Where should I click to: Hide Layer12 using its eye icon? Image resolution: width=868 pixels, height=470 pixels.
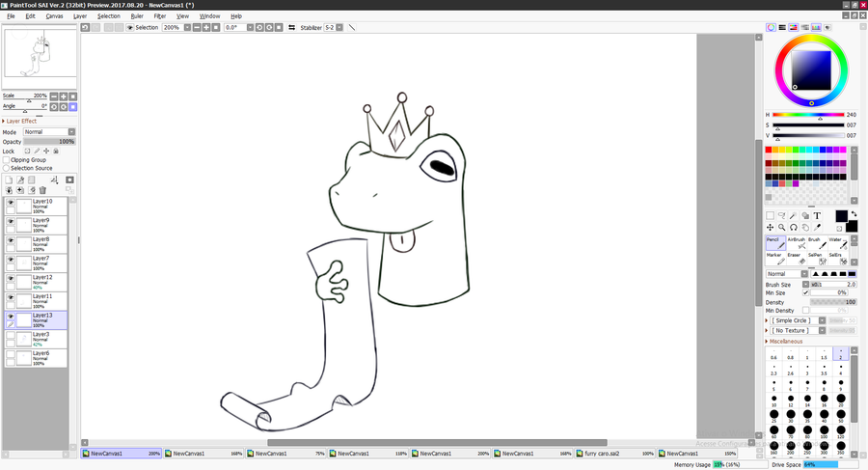11,279
